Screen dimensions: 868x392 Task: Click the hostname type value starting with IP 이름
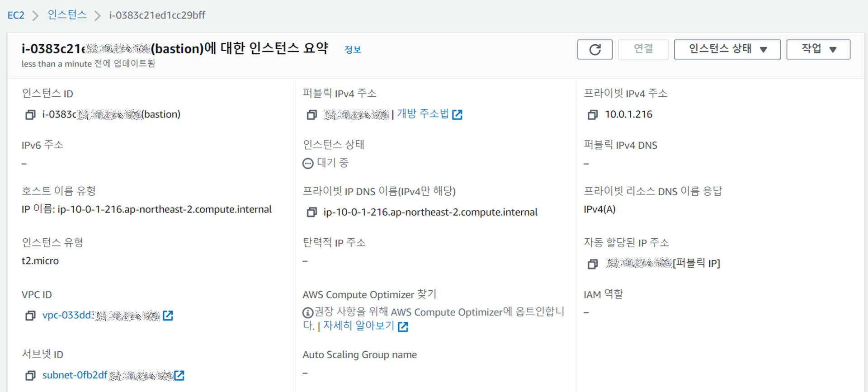[x=146, y=209]
